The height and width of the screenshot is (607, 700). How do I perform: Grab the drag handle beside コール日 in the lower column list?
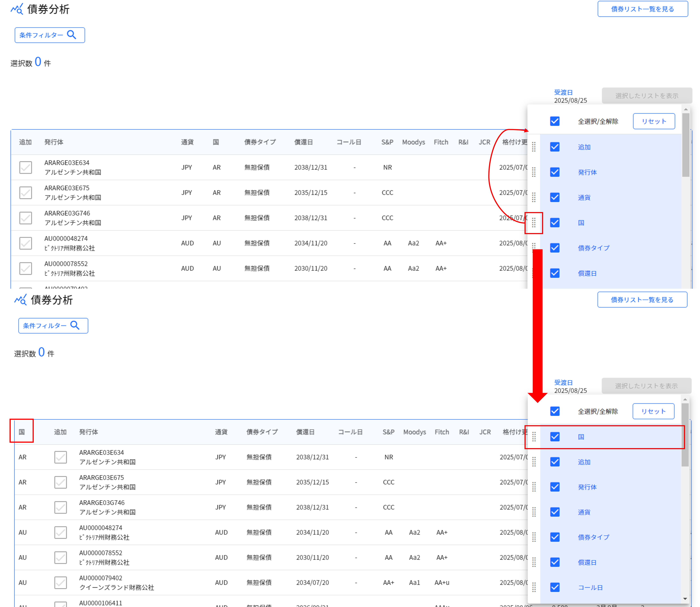click(534, 587)
